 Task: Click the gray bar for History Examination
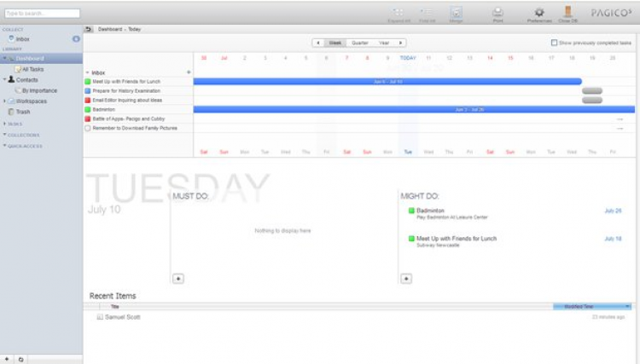tap(592, 91)
